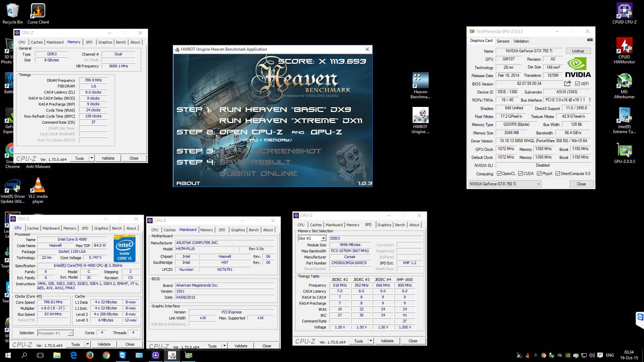This screenshot has height=362, width=644.
Task: Open Caches tab in CPU-Z Memory window
Action: (37, 42)
